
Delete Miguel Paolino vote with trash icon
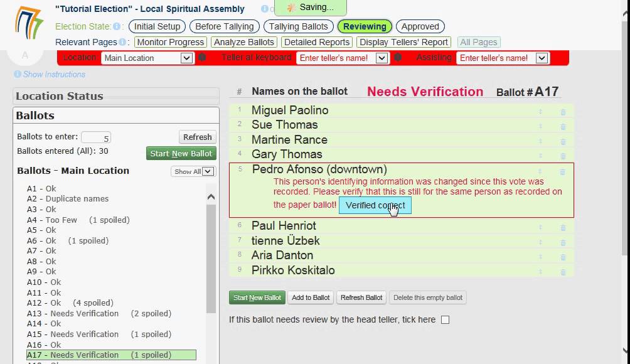pos(563,112)
